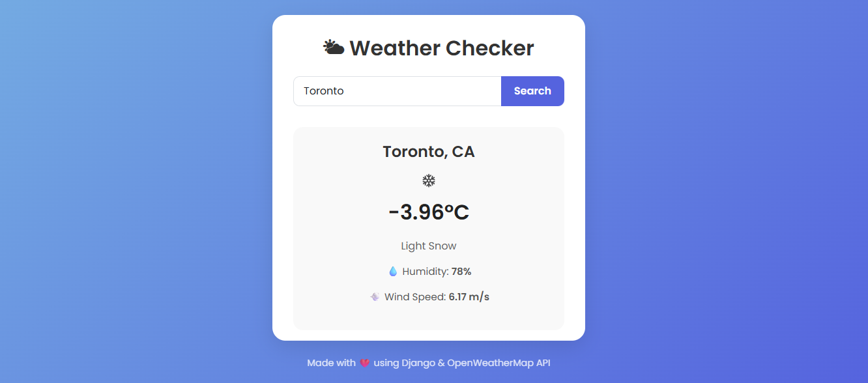Click the Search button
Viewport: 868px width, 383px height.
pyautogui.click(x=532, y=91)
